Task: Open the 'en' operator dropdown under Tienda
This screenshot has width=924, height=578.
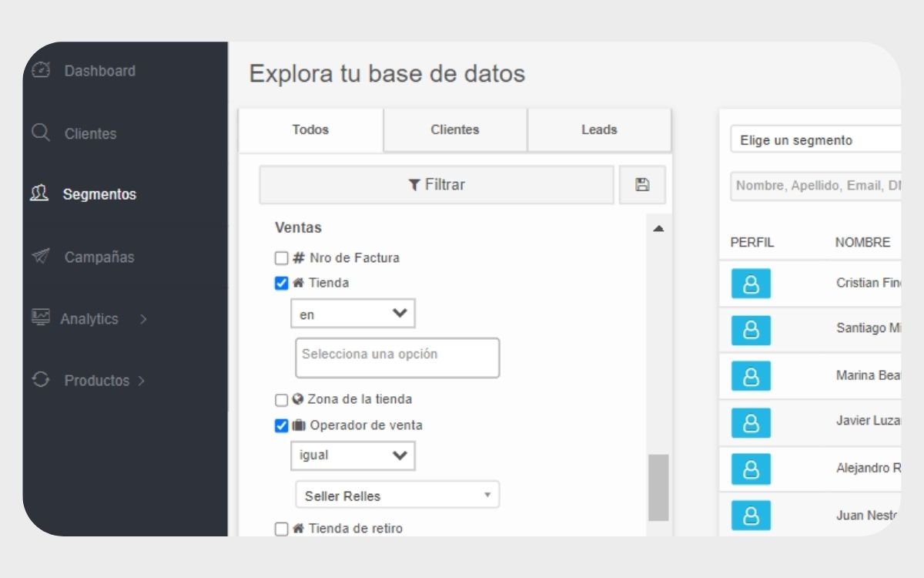Action: click(353, 314)
